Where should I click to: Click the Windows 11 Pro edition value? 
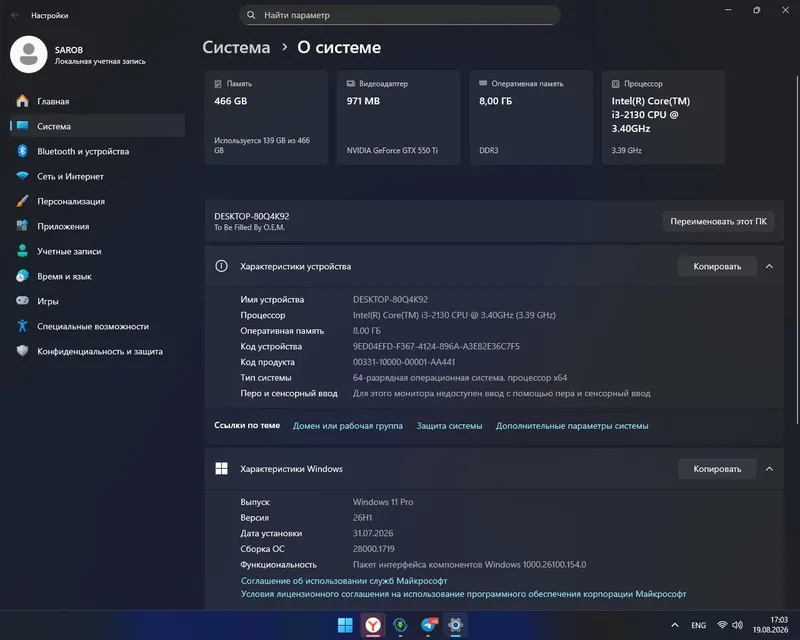point(383,502)
